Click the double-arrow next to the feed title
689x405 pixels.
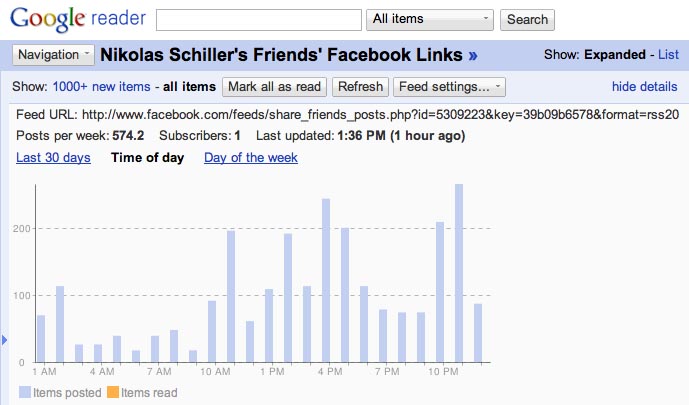[x=473, y=56]
